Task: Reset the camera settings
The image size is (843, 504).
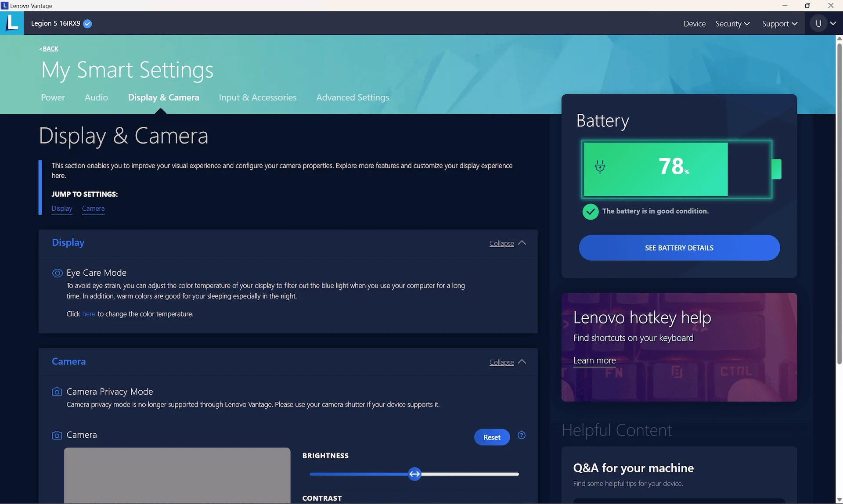Action: click(492, 437)
